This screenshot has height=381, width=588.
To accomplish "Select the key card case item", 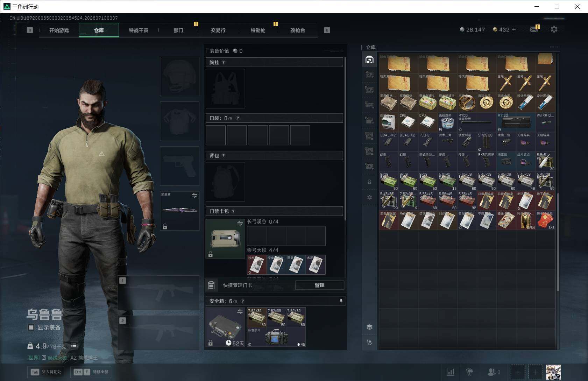I will pyautogui.click(x=225, y=239).
